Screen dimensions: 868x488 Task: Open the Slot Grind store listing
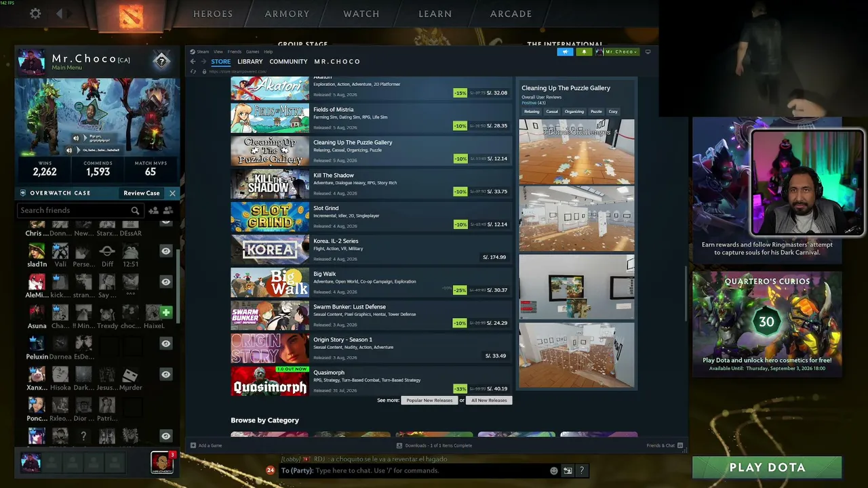click(372, 216)
